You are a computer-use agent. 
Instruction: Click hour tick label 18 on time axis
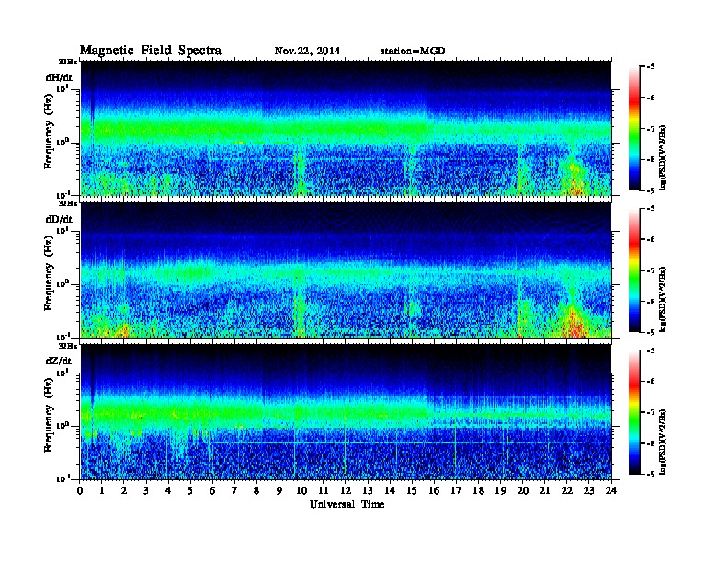478,490
